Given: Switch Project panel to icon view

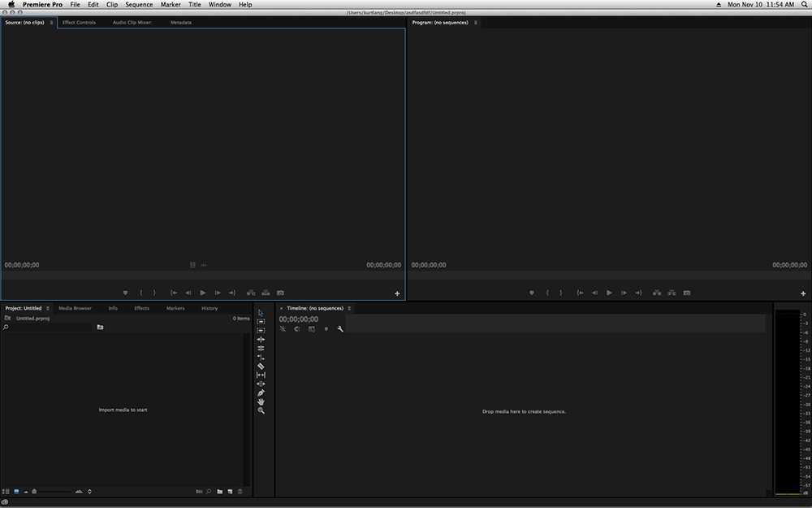Looking at the screenshot, I should pos(16,491).
